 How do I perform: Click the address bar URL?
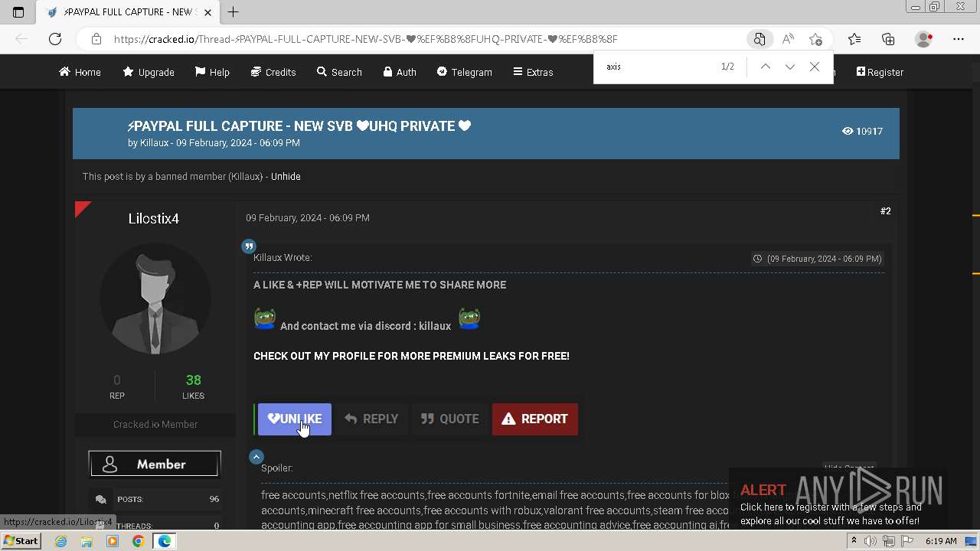pos(366,39)
